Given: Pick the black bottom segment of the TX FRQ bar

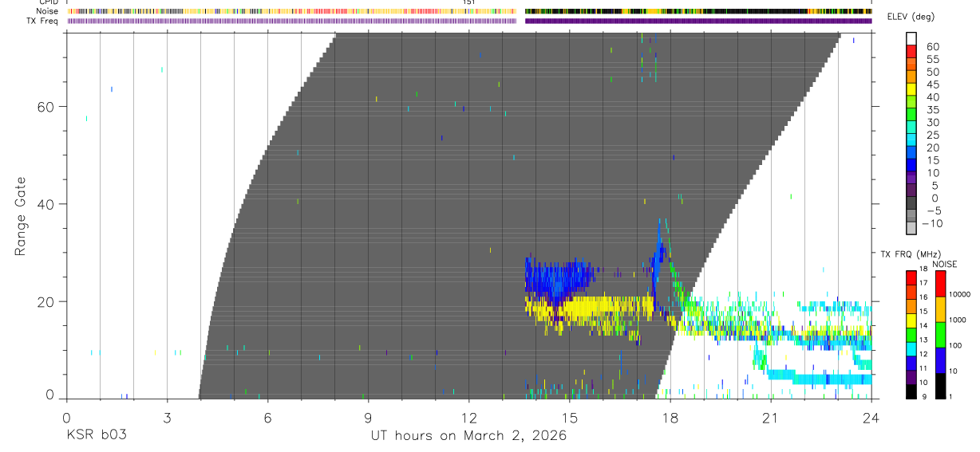Looking at the screenshot, I should (911, 391).
